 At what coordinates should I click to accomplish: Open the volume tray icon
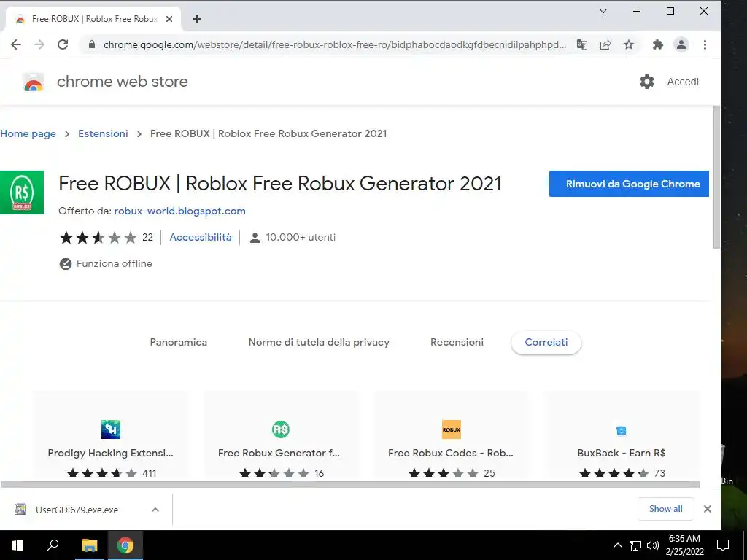click(x=653, y=545)
